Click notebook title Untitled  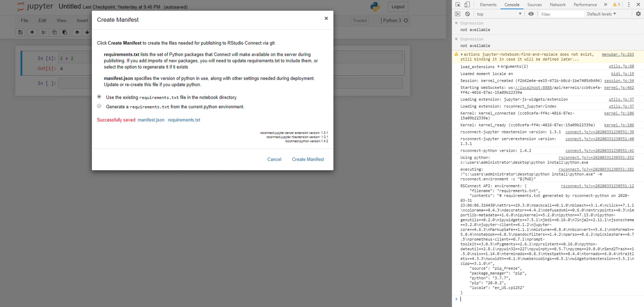point(70,6)
